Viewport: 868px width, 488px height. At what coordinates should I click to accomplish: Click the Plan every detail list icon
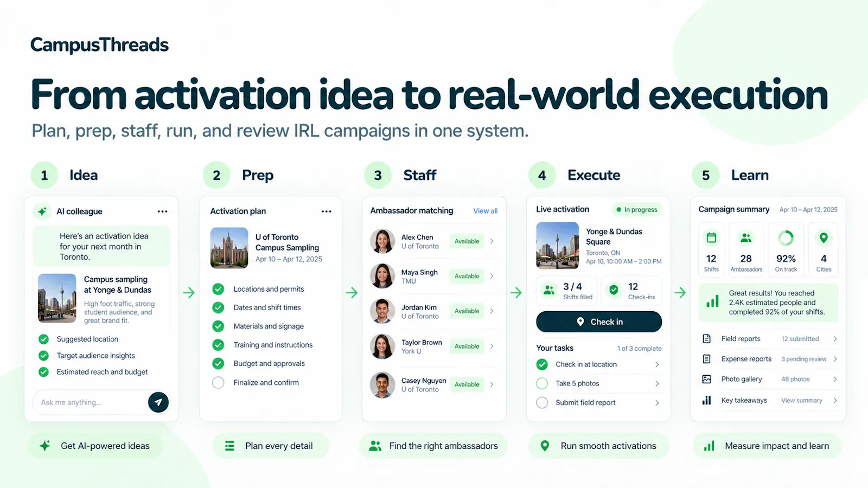(x=230, y=446)
